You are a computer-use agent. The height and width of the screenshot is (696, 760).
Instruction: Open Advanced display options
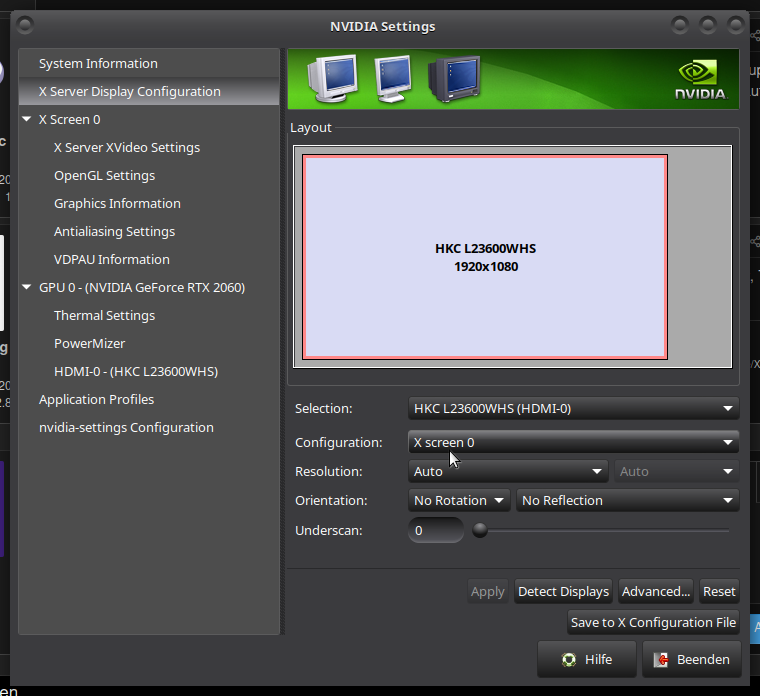[x=656, y=591]
